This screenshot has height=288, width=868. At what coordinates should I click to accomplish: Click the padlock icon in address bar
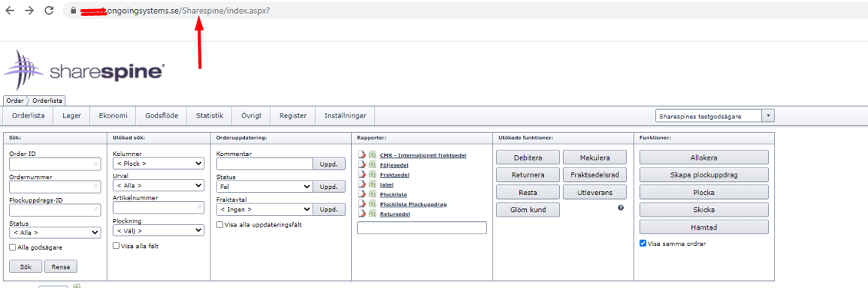(x=72, y=11)
